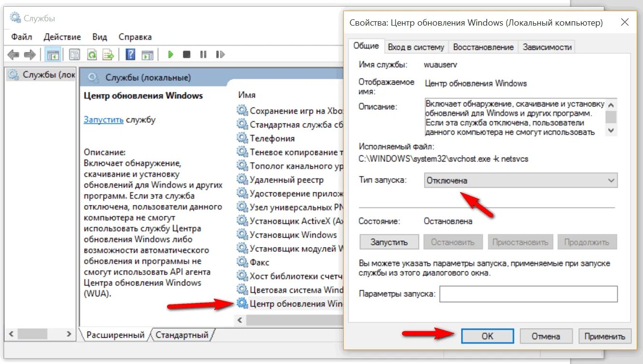Select Тополог канального ур row

(290, 166)
